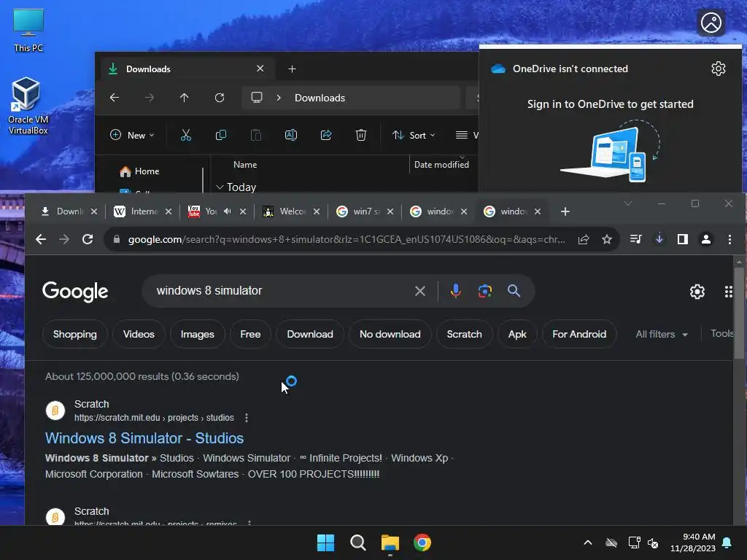747x560 pixels.
Task: Open Oracle VM VirtualBox desktop shortcut
Action: [28, 106]
